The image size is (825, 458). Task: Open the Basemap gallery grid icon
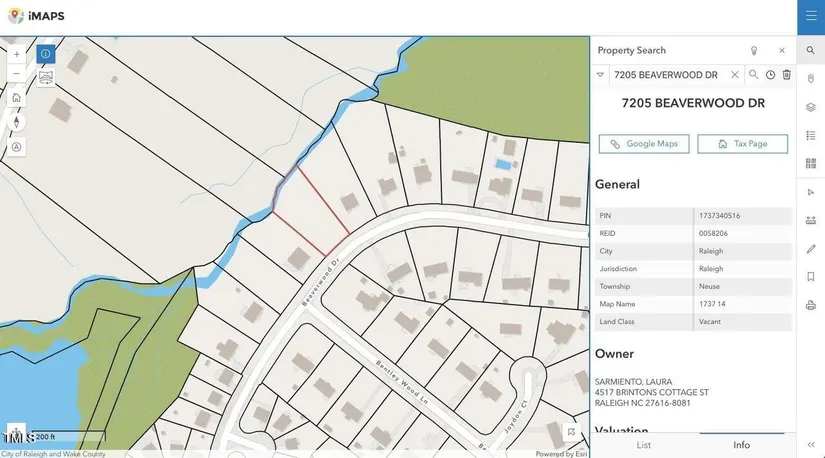click(811, 163)
